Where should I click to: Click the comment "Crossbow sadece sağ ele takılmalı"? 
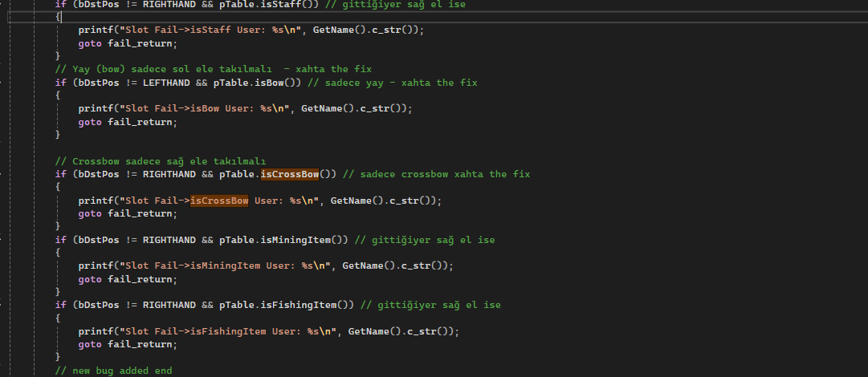pyautogui.click(x=161, y=161)
